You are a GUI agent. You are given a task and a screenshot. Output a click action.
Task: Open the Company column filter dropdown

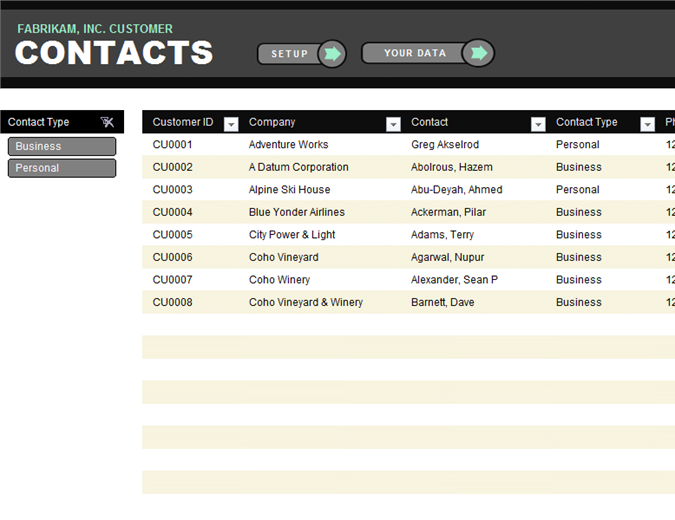[393, 124]
